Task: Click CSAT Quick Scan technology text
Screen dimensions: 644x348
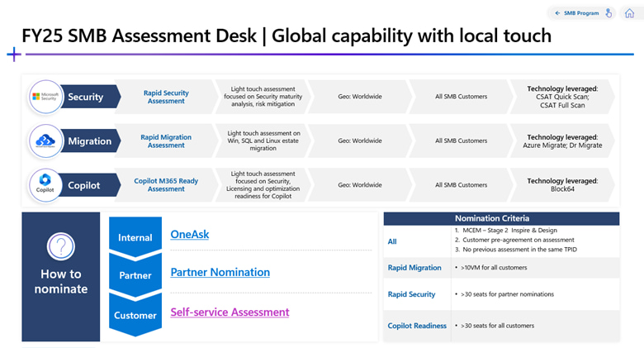Action: pyautogui.click(x=562, y=97)
